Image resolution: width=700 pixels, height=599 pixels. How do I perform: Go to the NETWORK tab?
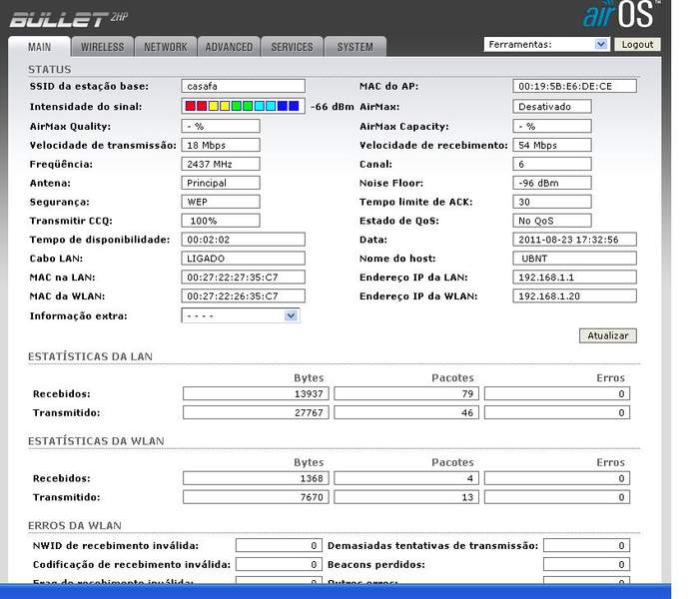click(x=166, y=47)
